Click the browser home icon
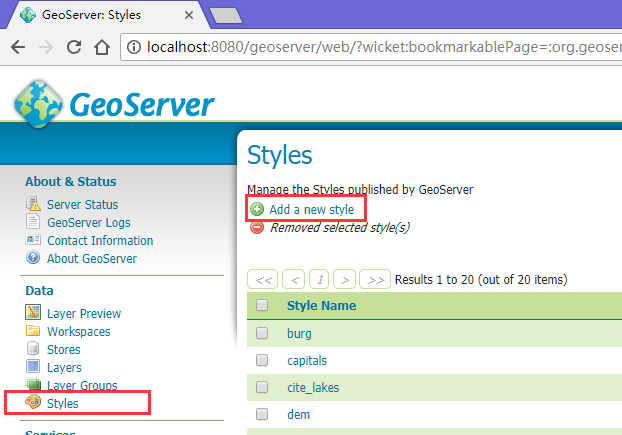 (x=102, y=47)
